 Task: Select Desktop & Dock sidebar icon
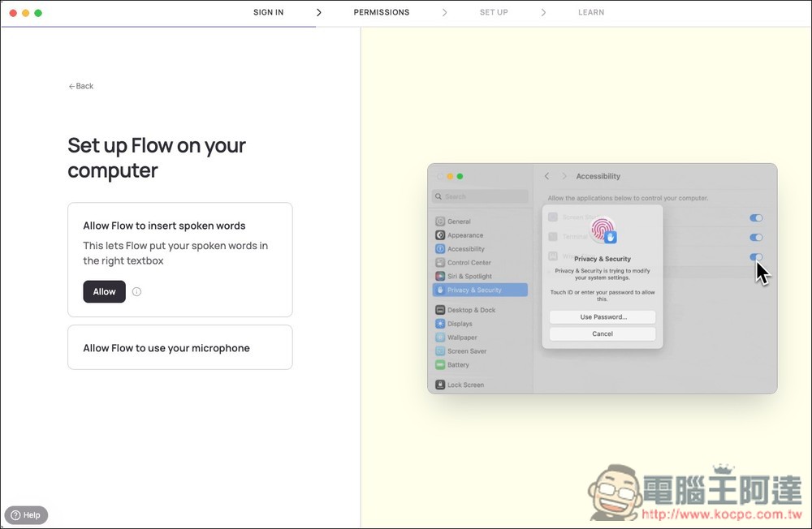click(440, 310)
